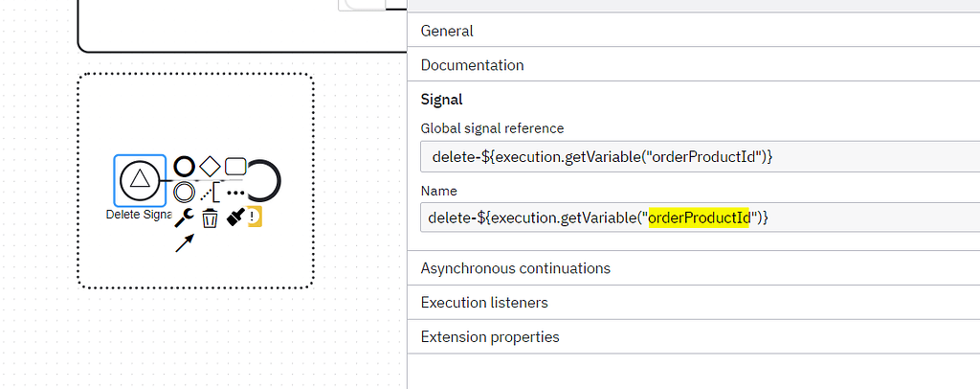Click the yellow warning badge

click(255, 217)
